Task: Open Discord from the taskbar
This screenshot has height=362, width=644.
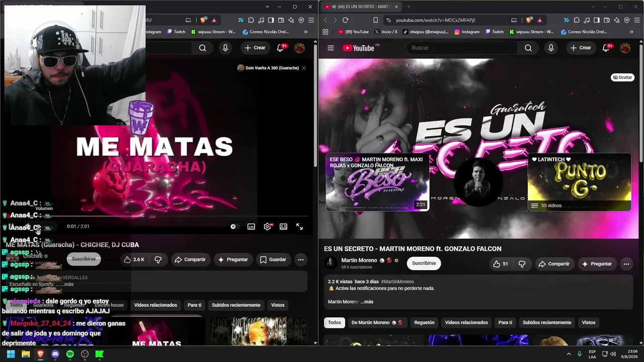Action: (55, 354)
